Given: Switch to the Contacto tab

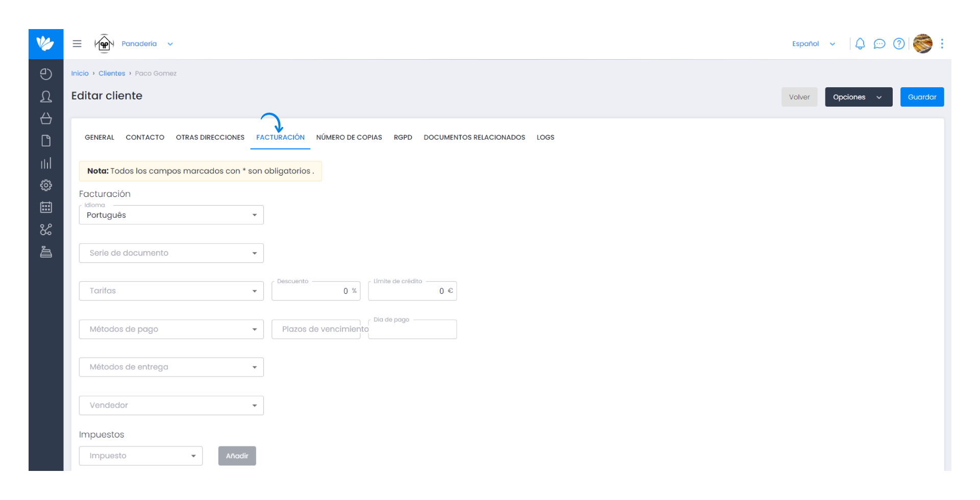Looking at the screenshot, I should [145, 137].
